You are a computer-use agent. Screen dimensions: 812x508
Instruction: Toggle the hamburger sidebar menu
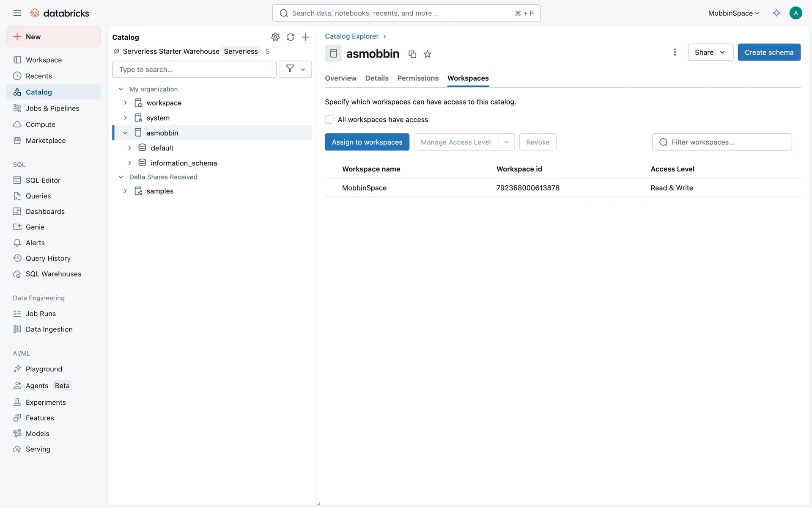17,13
